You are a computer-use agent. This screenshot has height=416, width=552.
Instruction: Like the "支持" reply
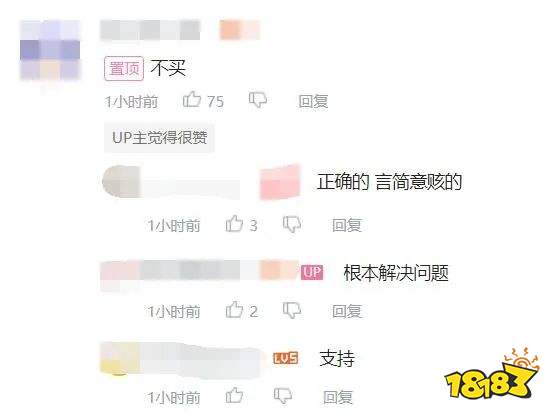(x=234, y=396)
